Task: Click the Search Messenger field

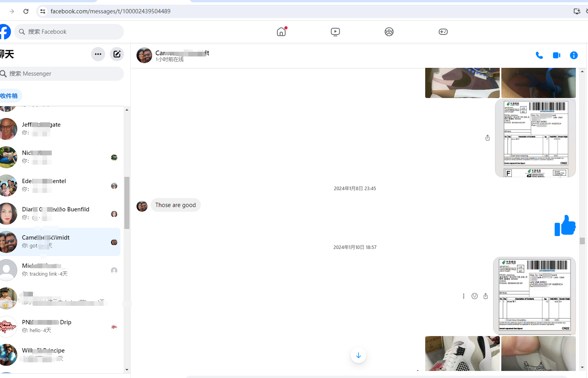Action: 63,74
